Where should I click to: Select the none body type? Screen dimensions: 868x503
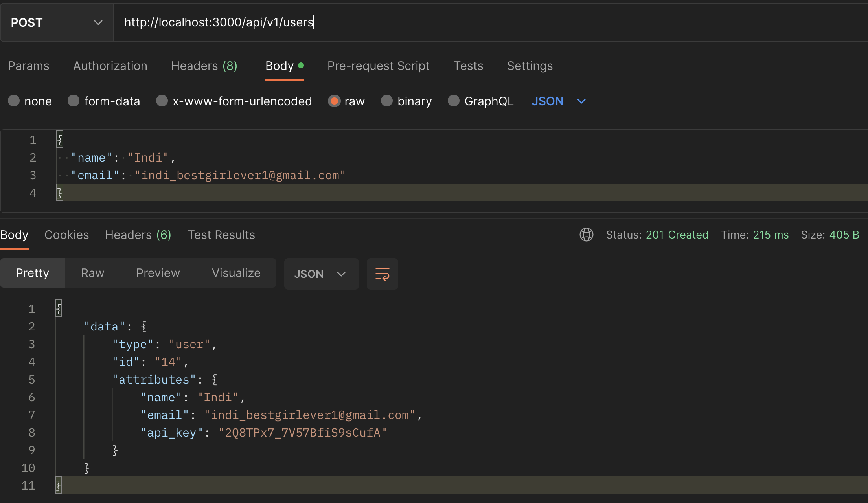tap(14, 101)
